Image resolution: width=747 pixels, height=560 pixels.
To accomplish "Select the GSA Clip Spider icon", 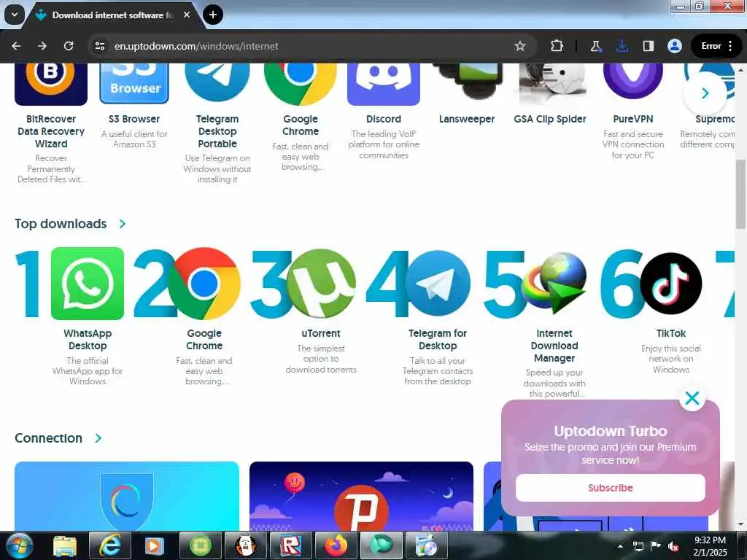I will tap(553, 84).
